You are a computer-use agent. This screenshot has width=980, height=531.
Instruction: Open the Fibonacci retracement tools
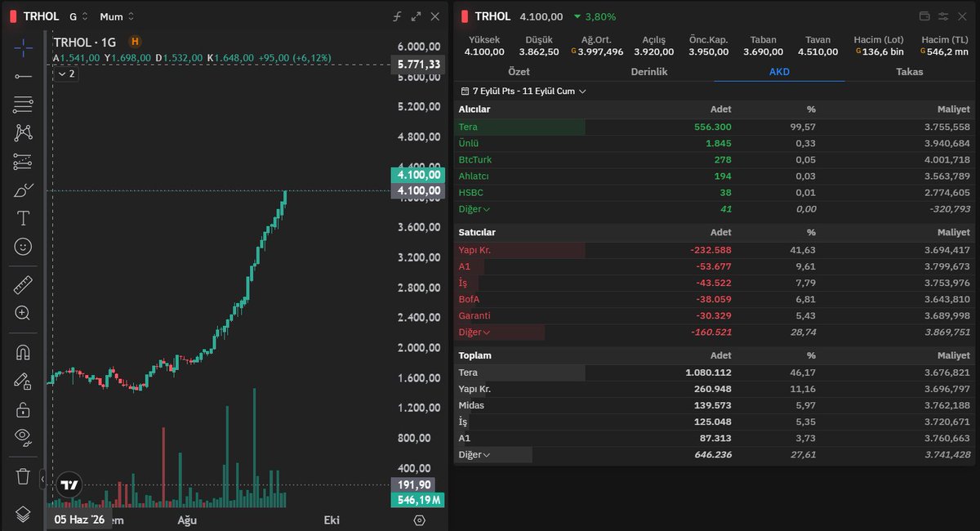[x=23, y=105]
